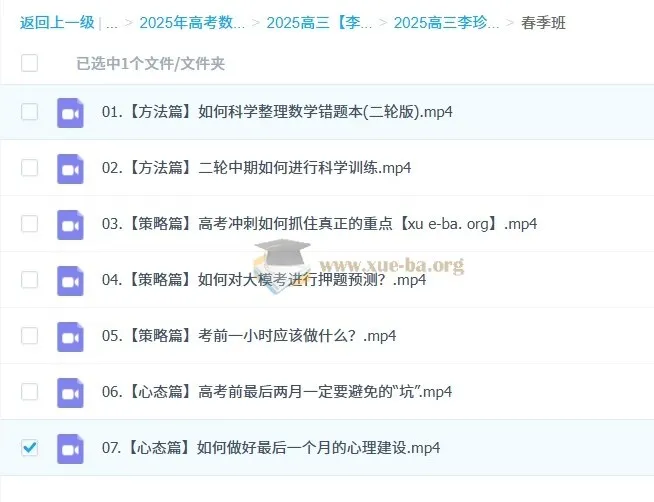
Task: Open file 07.【心态篇】如何做好最后一个月的心理建设.mp4
Action: [x=271, y=447]
